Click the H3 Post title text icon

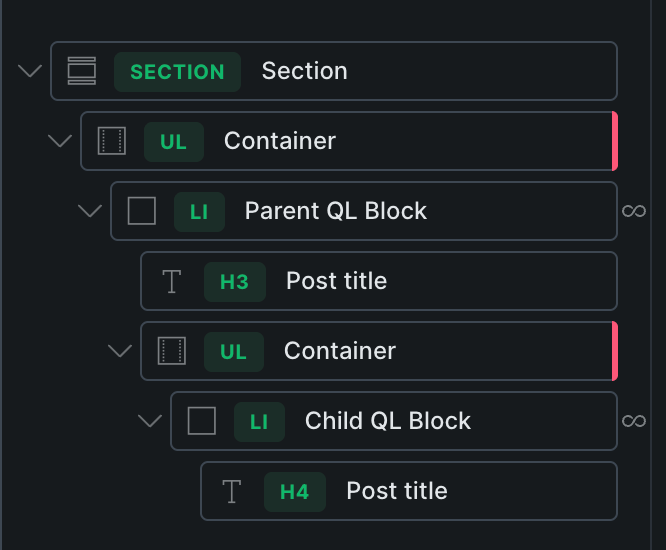click(172, 281)
